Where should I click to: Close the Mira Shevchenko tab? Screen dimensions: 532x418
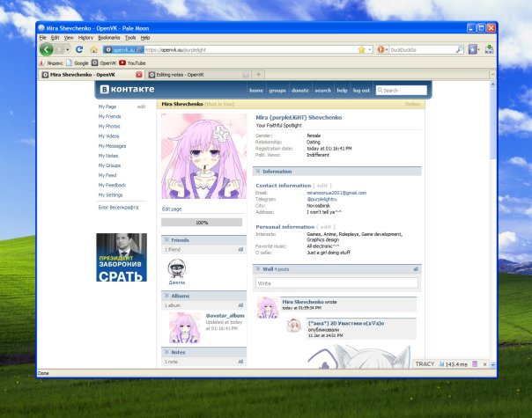(139, 75)
